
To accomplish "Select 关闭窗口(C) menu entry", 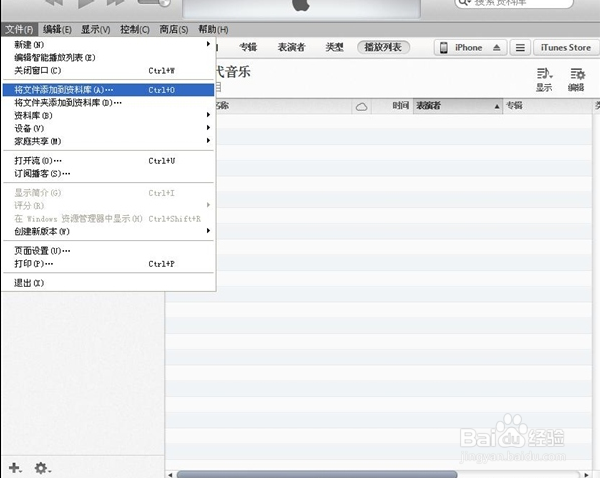I will point(108,71).
